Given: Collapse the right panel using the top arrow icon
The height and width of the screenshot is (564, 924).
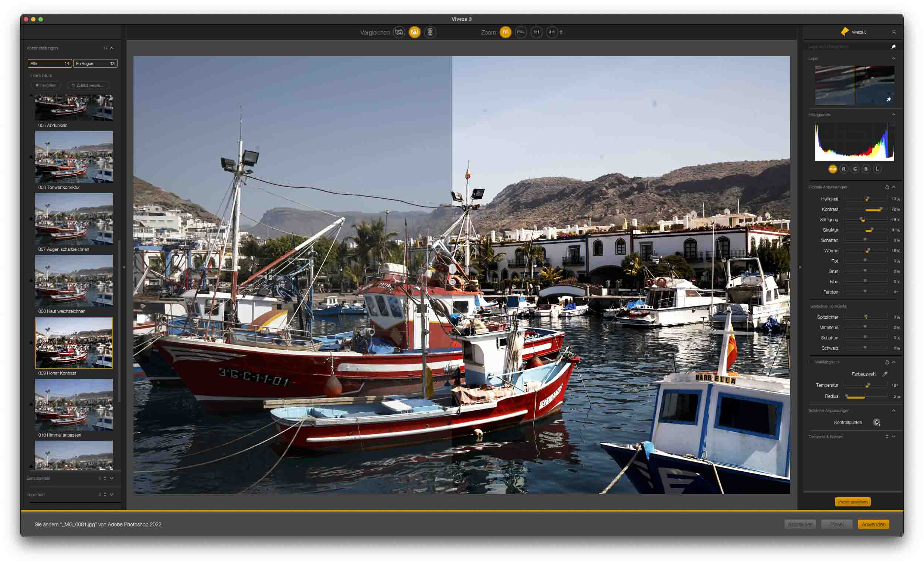Looking at the screenshot, I should [894, 32].
